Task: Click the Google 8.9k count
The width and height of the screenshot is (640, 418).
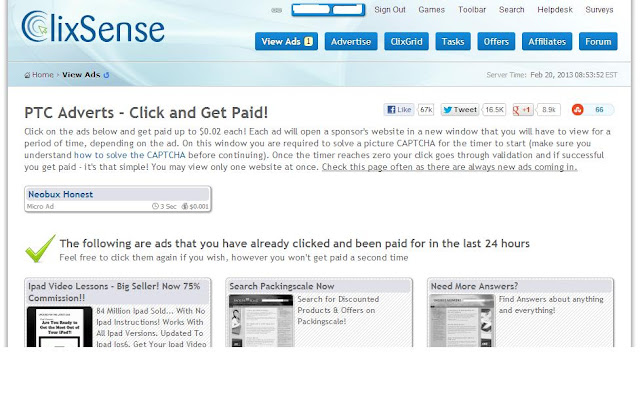Action: (x=549, y=110)
